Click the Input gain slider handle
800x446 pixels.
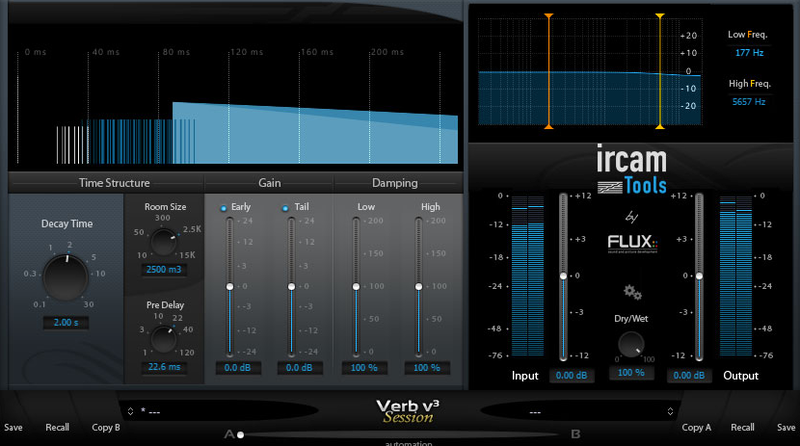tap(563, 274)
